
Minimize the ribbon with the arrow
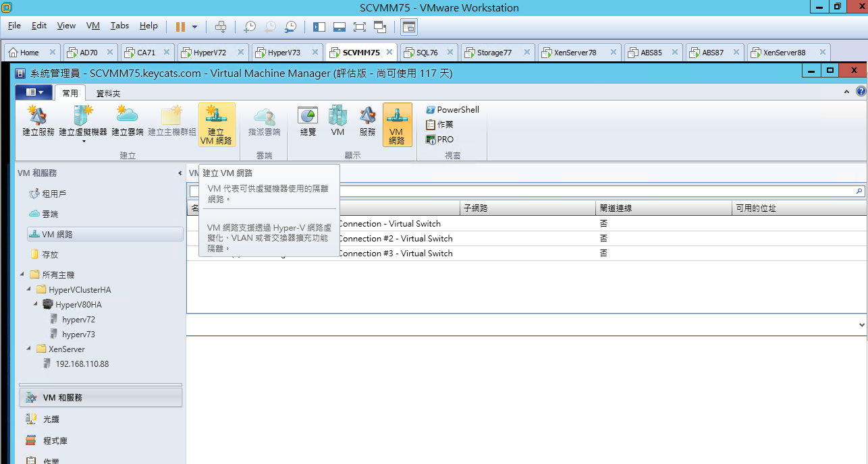tap(848, 91)
